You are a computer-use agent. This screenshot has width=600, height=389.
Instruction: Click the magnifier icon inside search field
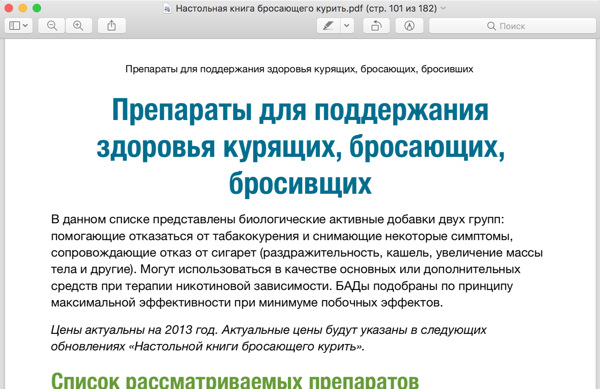coord(491,26)
